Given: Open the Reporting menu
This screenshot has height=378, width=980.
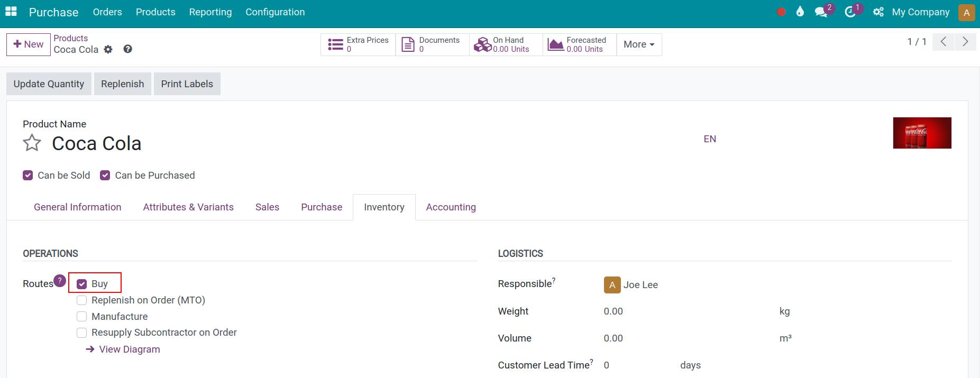Looking at the screenshot, I should pos(210,12).
